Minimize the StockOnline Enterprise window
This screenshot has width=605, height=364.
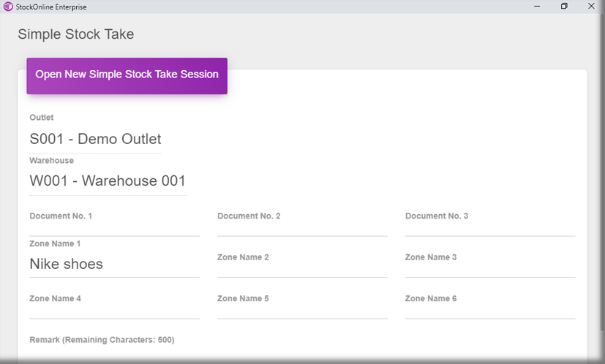pos(537,6)
